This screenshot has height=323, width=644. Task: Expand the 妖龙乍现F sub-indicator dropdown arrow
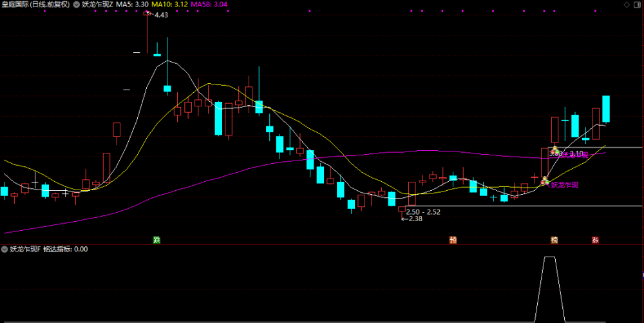[x=5, y=249]
